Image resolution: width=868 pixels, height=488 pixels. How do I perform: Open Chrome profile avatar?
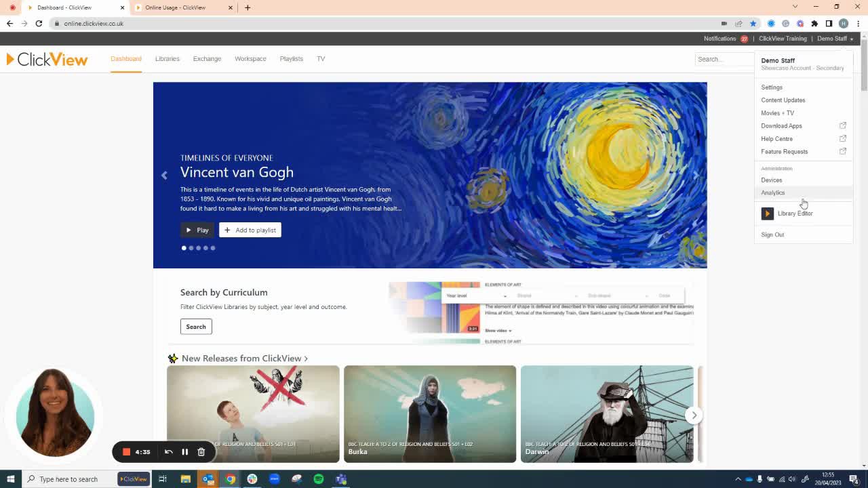point(844,24)
